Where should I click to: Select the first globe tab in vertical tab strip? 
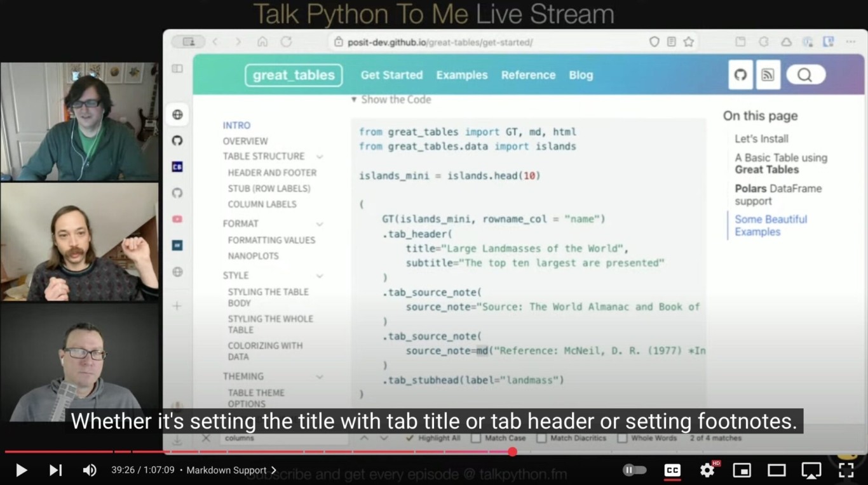(177, 115)
